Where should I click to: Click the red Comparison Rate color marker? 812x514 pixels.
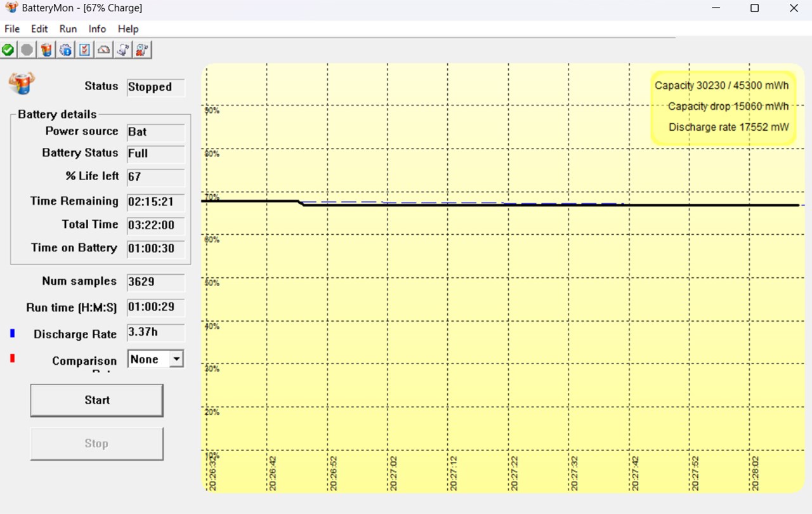(12, 359)
